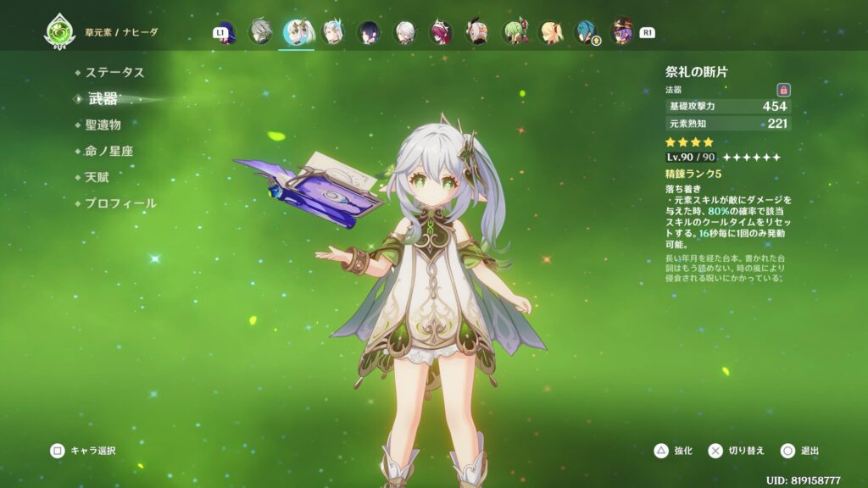Image resolution: width=868 pixels, height=488 pixels.
Task: Click the L1 previous character button
Action: tap(220, 33)
